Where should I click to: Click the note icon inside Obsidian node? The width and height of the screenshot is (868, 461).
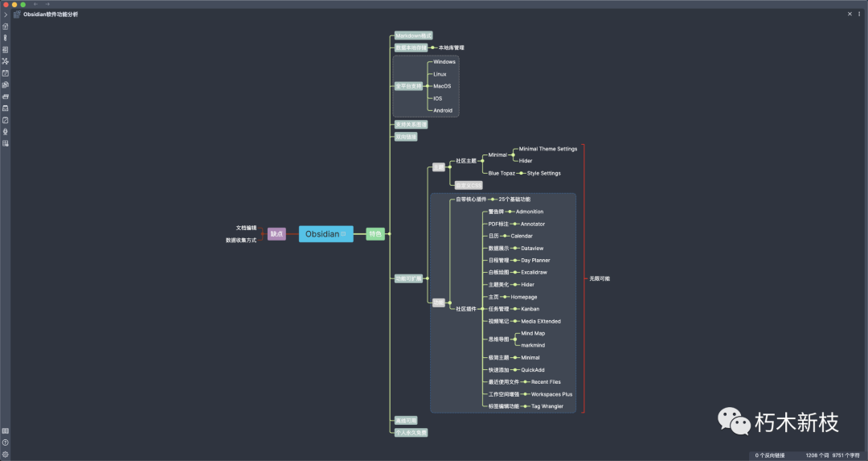click(x=343, y=234)
